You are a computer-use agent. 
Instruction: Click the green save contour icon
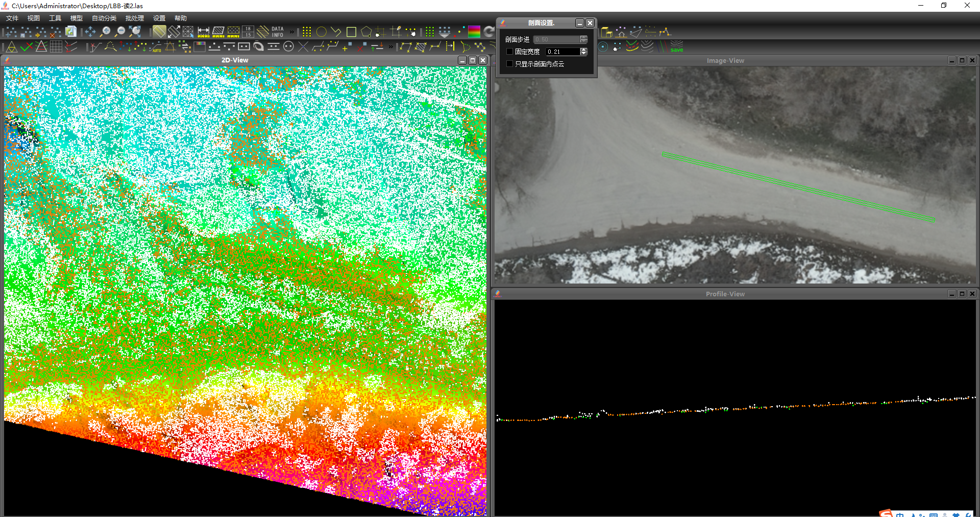pos(676,48)
